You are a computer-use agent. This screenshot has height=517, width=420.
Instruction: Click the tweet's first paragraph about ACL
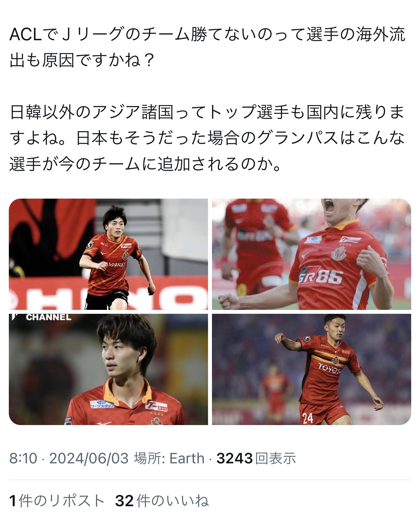(207, 47)
